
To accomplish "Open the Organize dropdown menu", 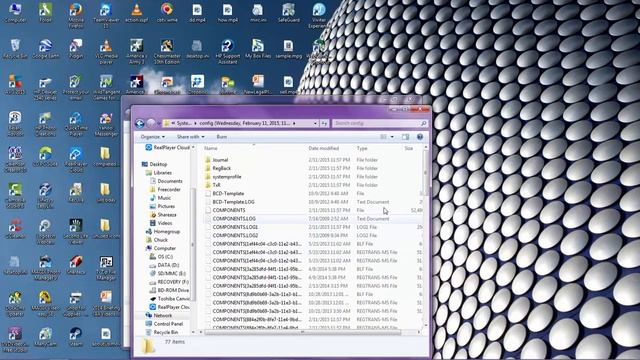I will (x=153, y=137).
